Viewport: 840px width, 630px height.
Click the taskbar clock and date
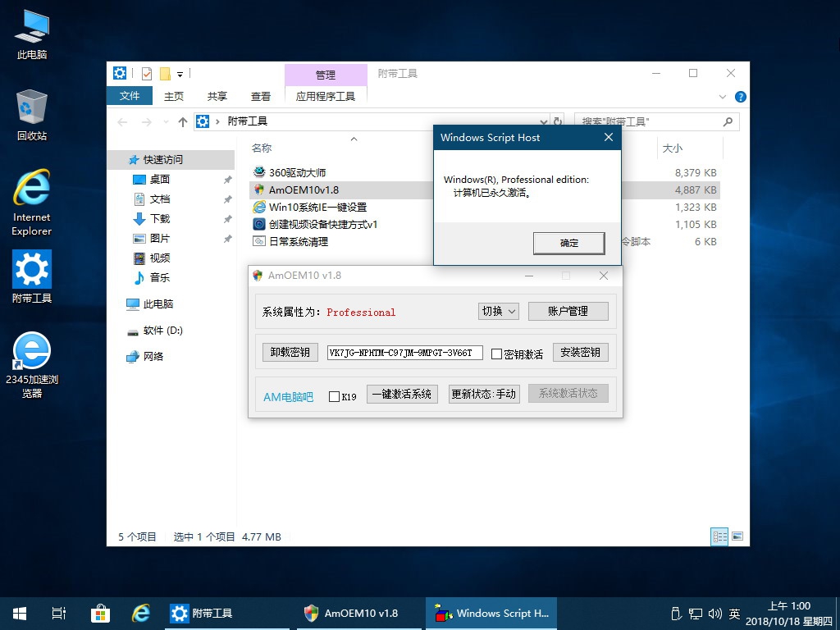788,614
